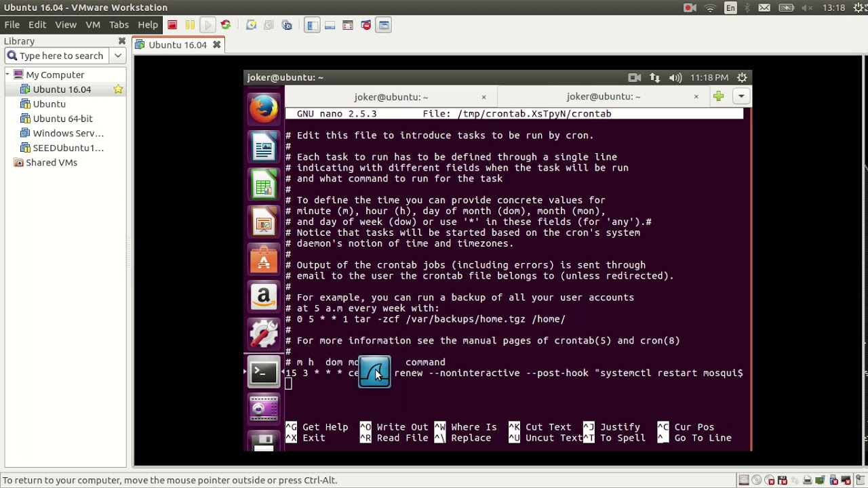Click the guest 11:18 PM clock
The image size is (868, 488).
coord(709,77)
